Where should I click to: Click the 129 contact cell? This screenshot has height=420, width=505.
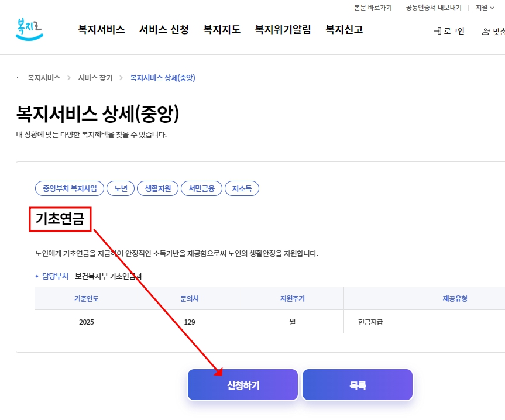190,322
